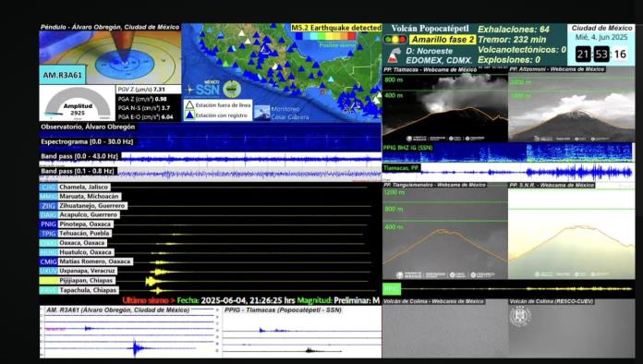Click the PNIG station code tag
Image resolution: width=643 pixels, height=364 pixels.
click(x=48, y=224)
